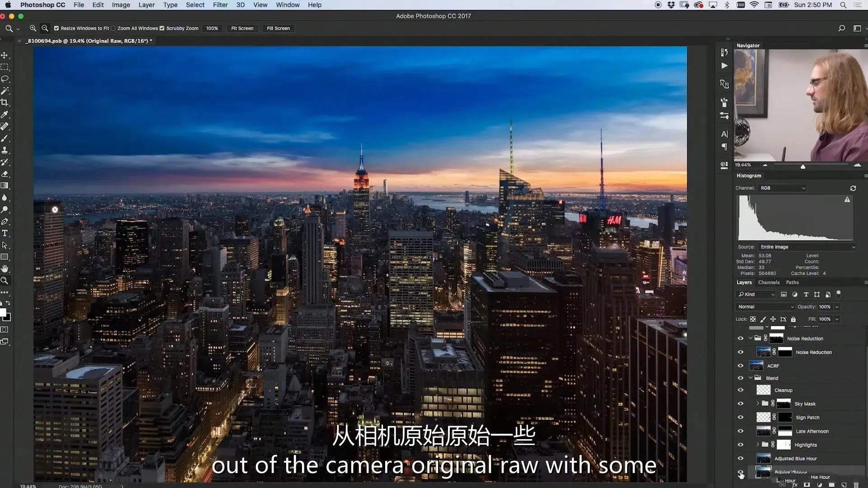Refresh histogram with the circular arrow icon
The image size is (868, 488).
point(853,188)
